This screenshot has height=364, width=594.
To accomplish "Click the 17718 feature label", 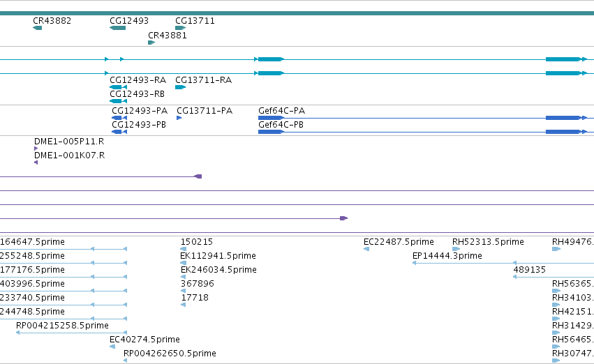I will [x=195, y=297].
